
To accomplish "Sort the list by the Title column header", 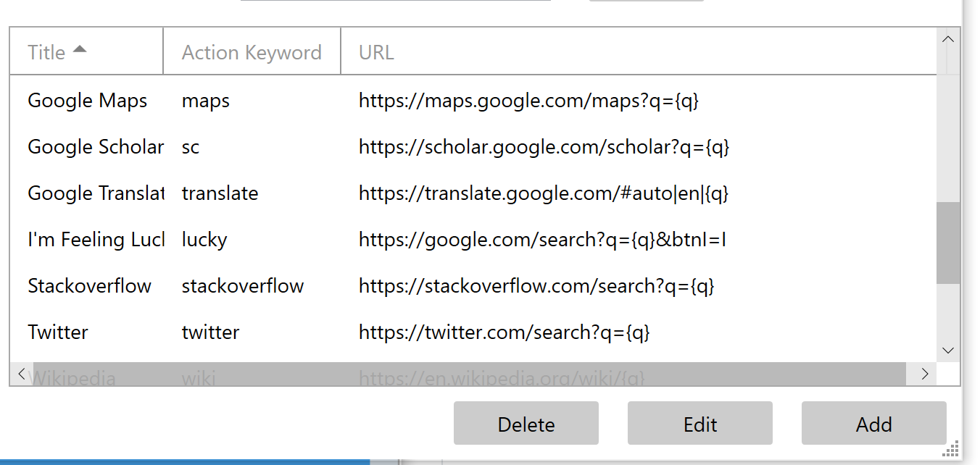I will [x=86, y=51].
